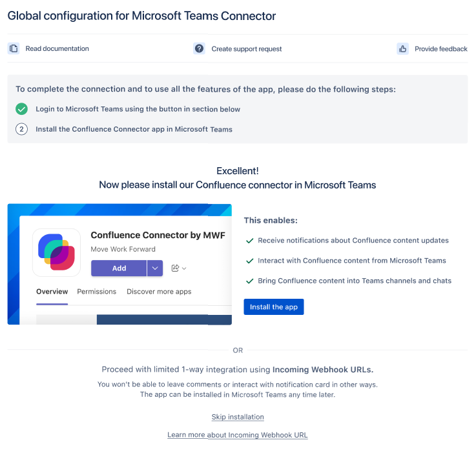Open the Create support request link

[247, 49]
